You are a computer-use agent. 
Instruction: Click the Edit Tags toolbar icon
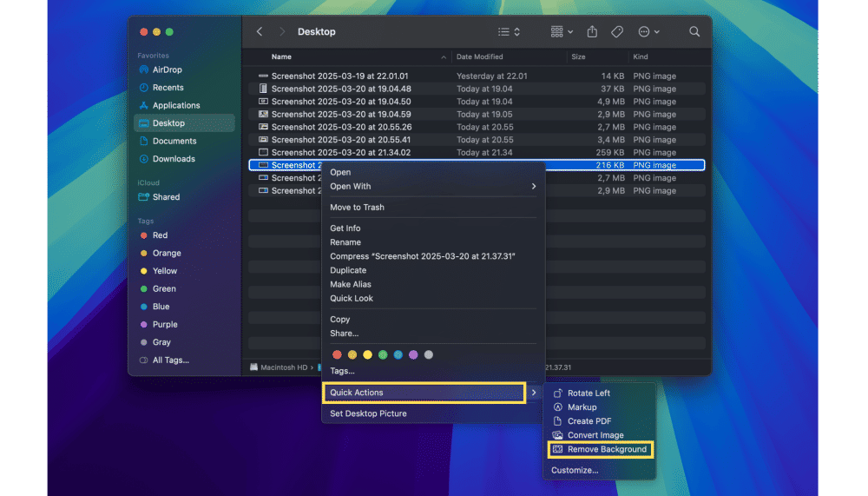[x=616, y=31]
